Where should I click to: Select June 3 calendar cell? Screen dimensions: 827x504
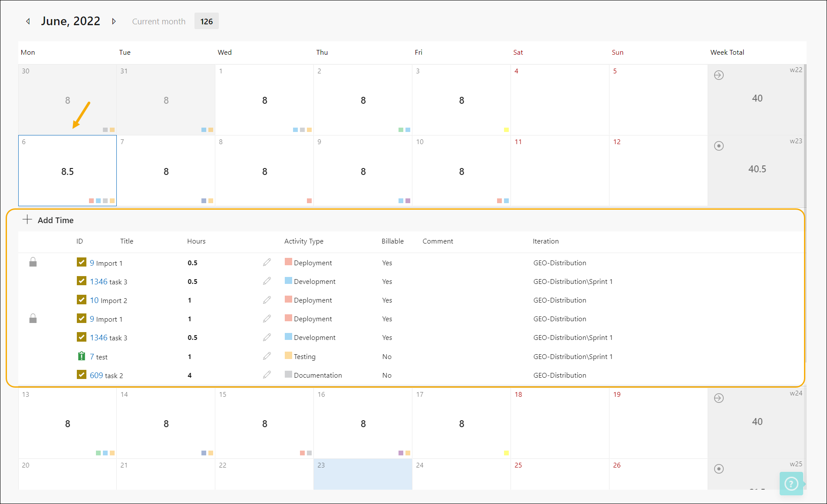point(461,100)
